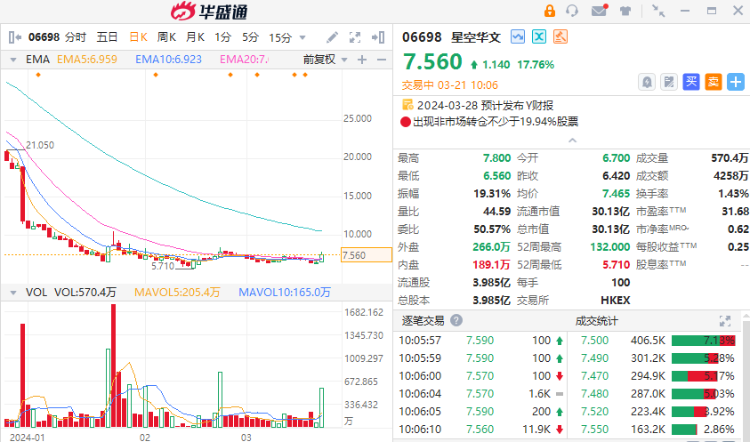Open the note edit icon

pos(669,82)
